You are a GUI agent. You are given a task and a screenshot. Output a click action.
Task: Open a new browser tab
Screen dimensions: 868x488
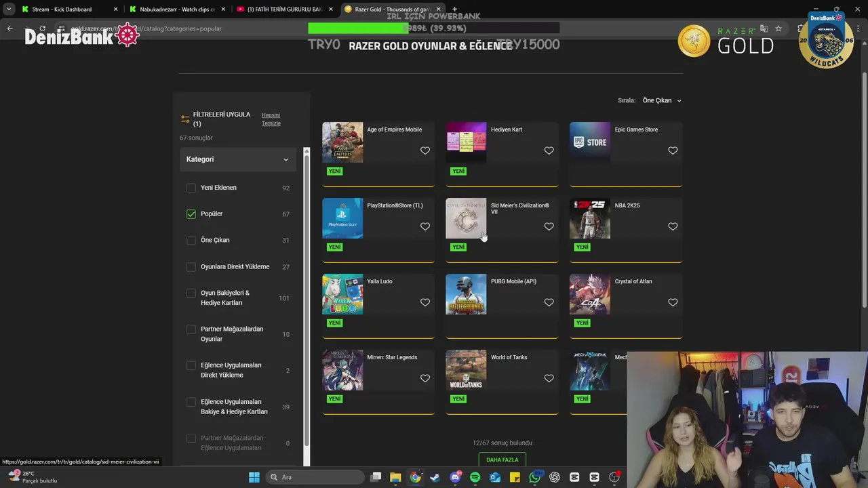(x=454, y=9)
